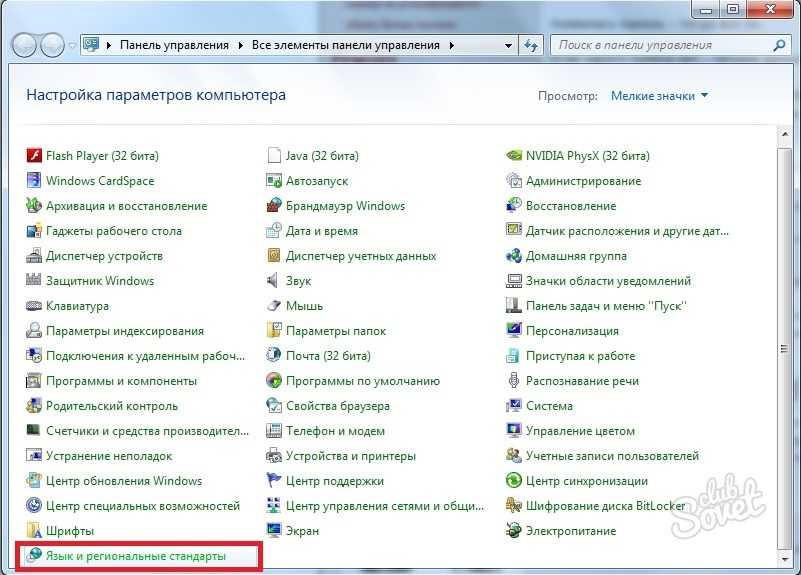
Task: Click the Windows CardSpace icon
Action: point(34,180)
